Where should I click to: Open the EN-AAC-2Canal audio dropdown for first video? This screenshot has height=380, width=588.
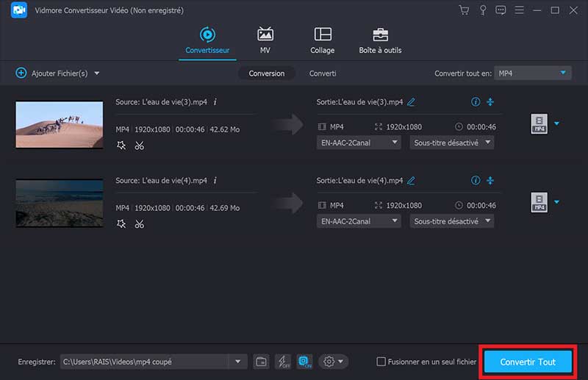point(359,143)
